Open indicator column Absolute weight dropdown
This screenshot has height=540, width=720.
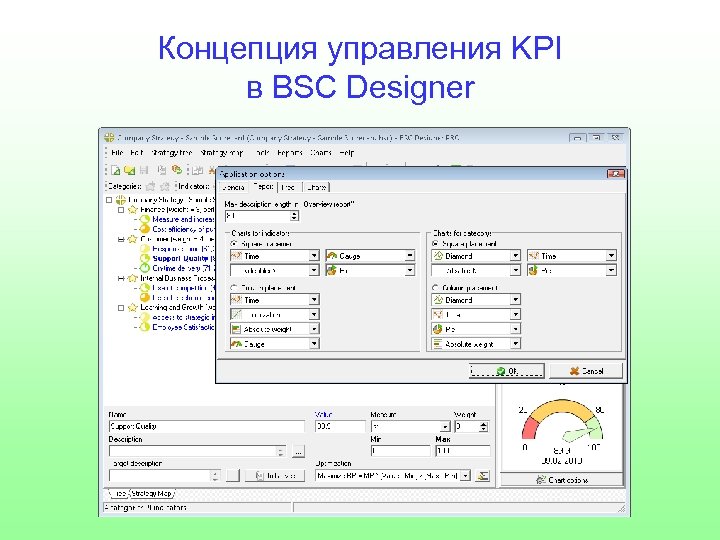[314, 329]
